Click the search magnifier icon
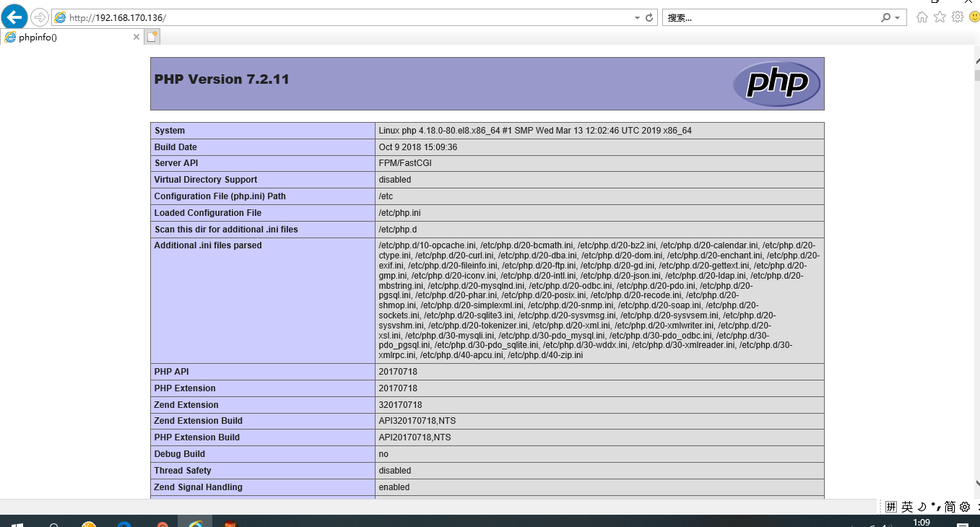 pyautogui.click(x=886, y=17)
